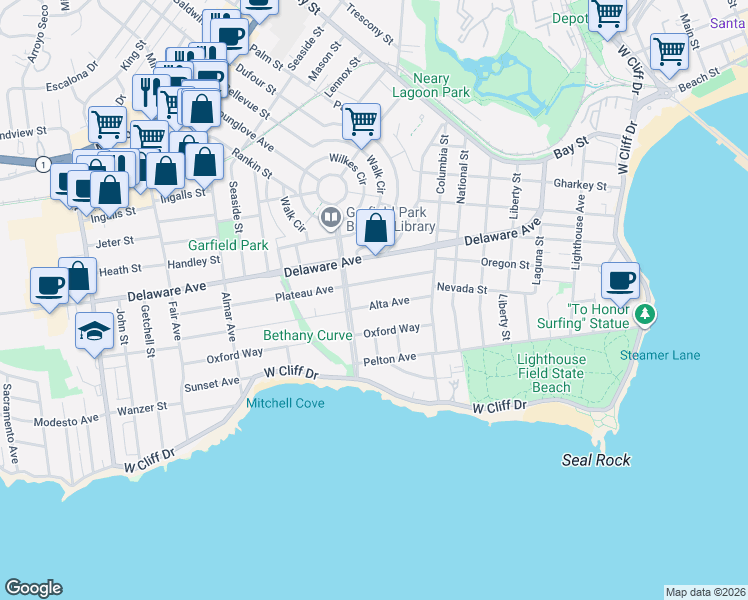The height and width of the screenshot is (600, 748).
Task: Click the Sunset Ave street label
Action: 212,384
